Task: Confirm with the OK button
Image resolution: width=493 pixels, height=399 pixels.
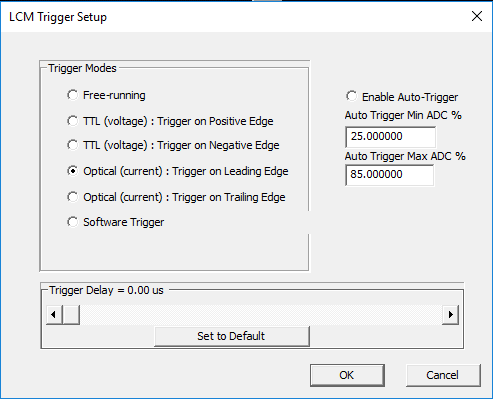Action: (x=347, y=375)
